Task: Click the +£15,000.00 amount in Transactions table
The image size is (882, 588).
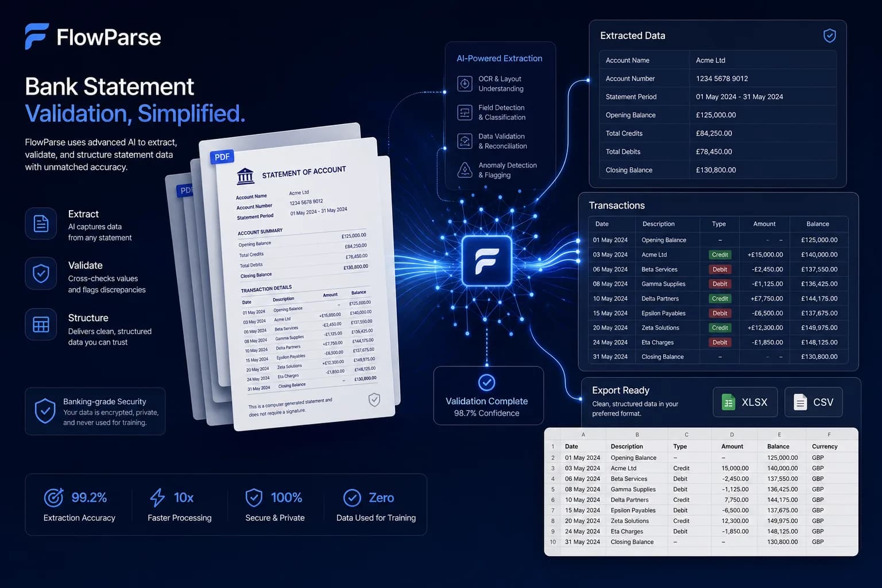Action: [x=765, y=255]
